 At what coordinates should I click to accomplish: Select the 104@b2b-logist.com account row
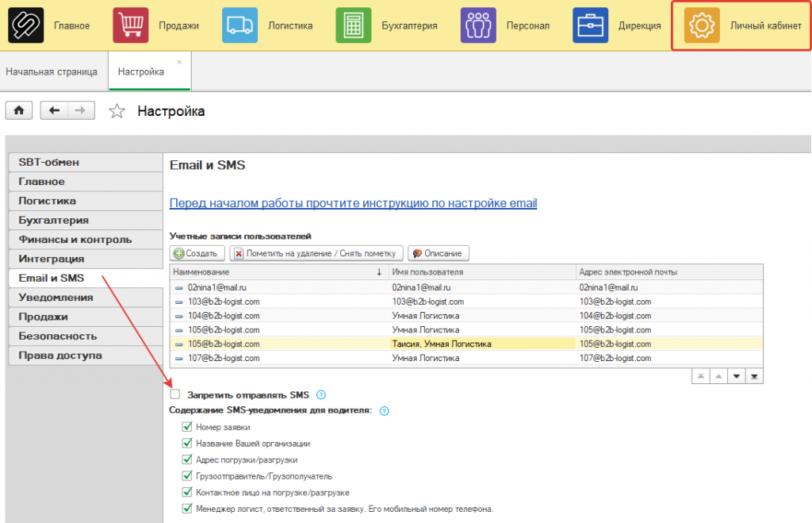pos(466,316)
